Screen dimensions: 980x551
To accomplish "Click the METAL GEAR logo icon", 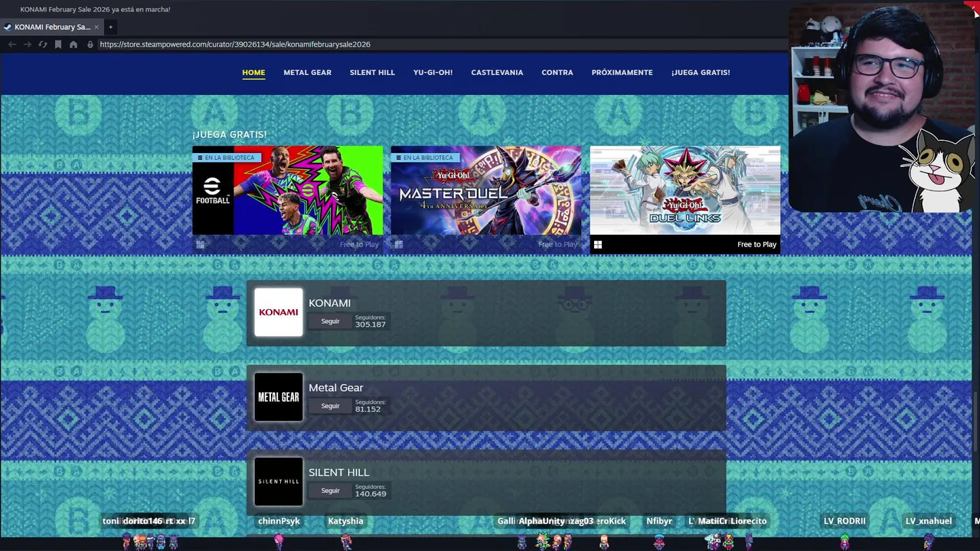I will tap(279, 397).
